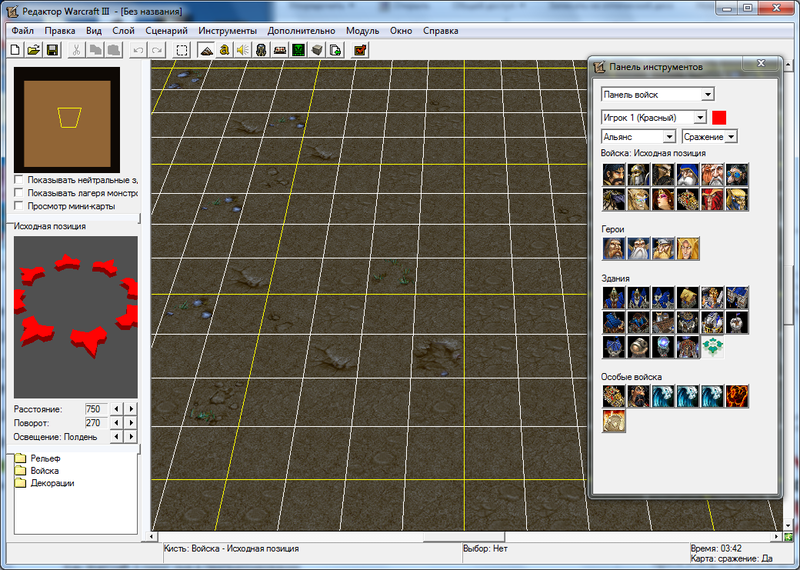Open the Terrain editor

coord(206,50)
